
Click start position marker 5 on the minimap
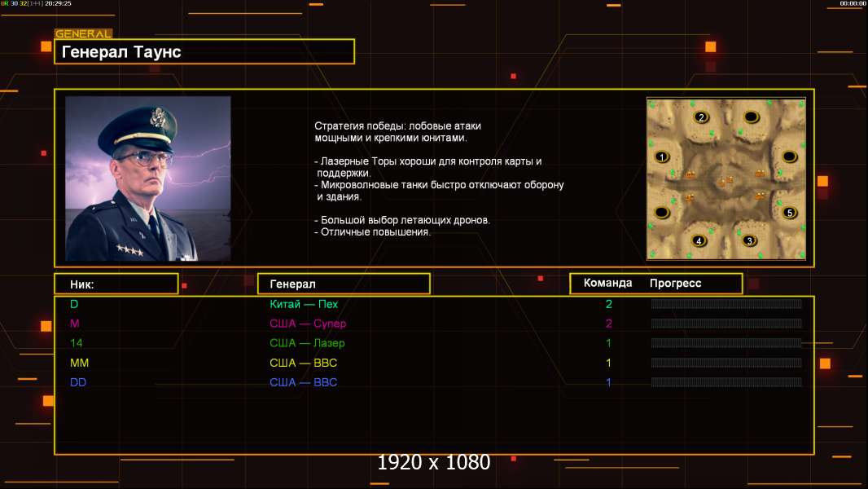point(790,213)
